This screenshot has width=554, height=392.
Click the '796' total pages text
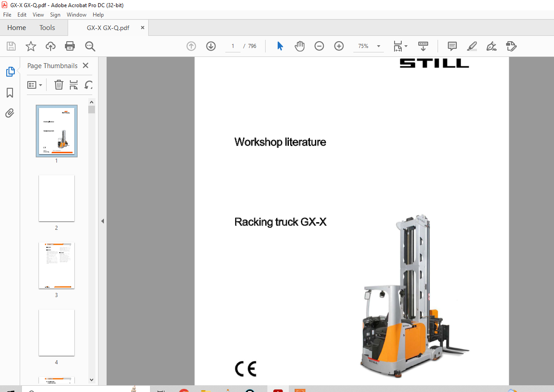[252, 46]
